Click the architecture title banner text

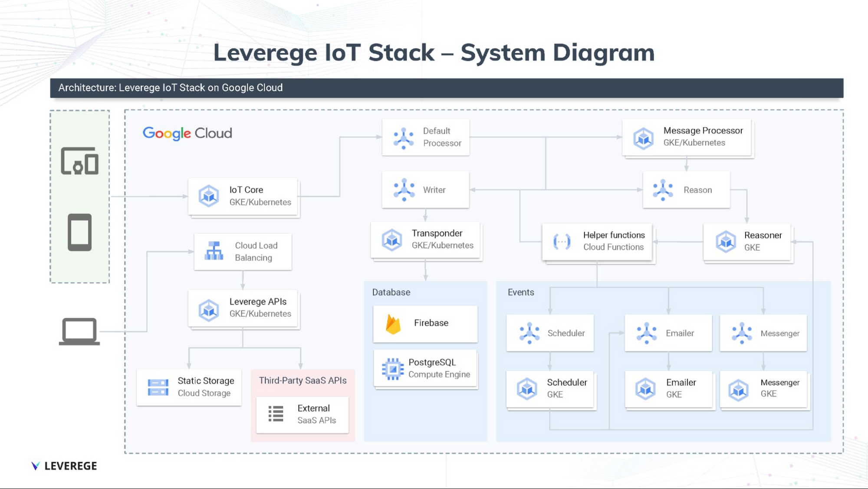(171, 88)
